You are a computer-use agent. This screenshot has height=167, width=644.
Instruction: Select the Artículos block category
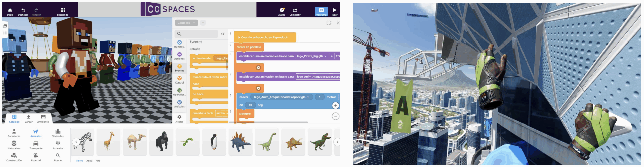click(x=179, y=104)
